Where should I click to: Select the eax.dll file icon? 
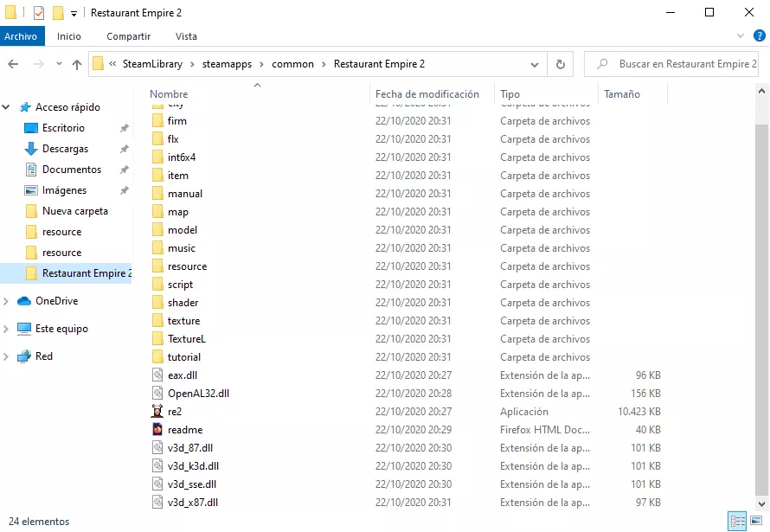[157, 375]
